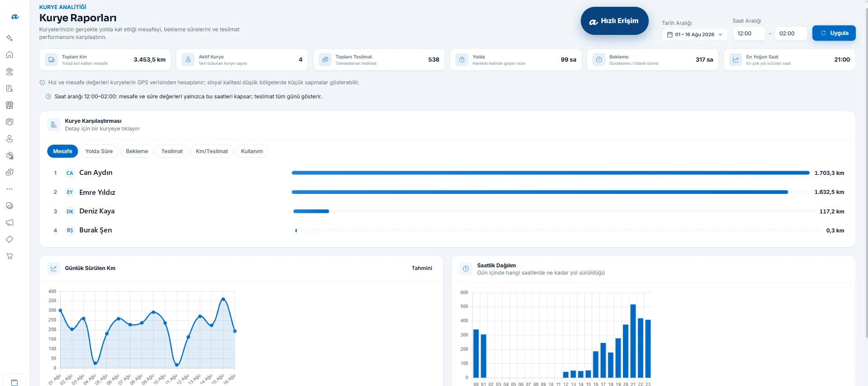Open the analytics chart sidebar icon

click(10, 155)
